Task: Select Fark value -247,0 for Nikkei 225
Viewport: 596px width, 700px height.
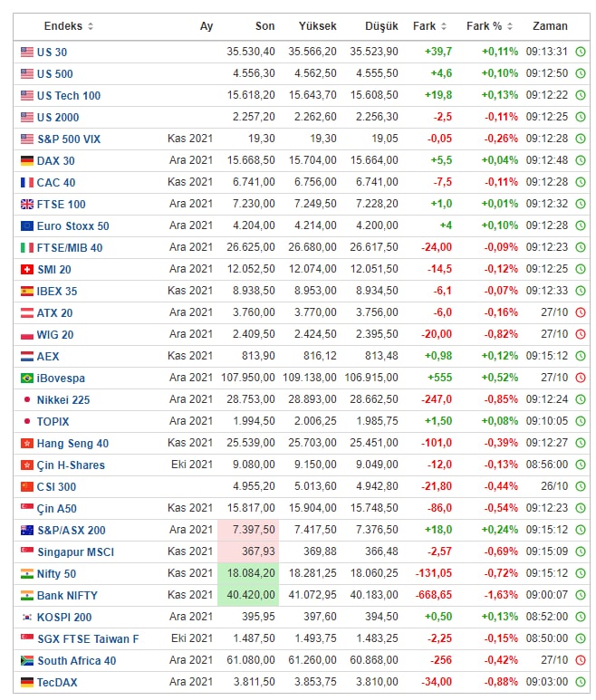Action: (x=437, y=399)
